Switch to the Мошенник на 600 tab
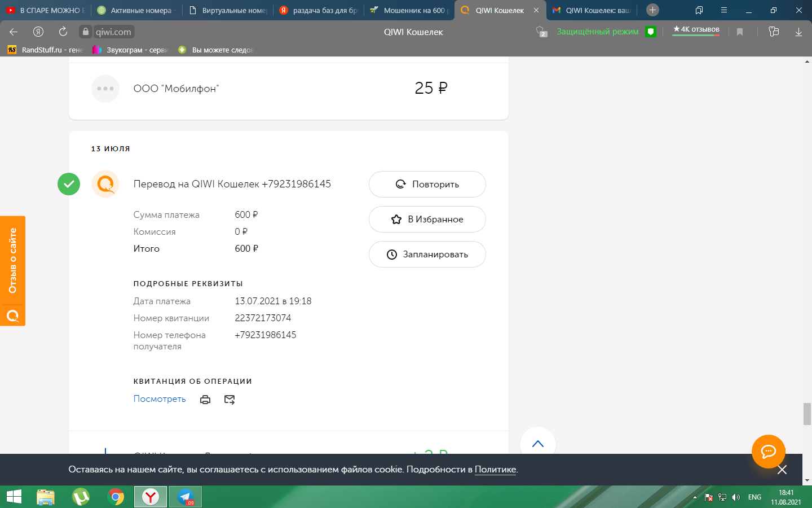The width and height of the screenshot is (812, 508). (x=409, y=10)
